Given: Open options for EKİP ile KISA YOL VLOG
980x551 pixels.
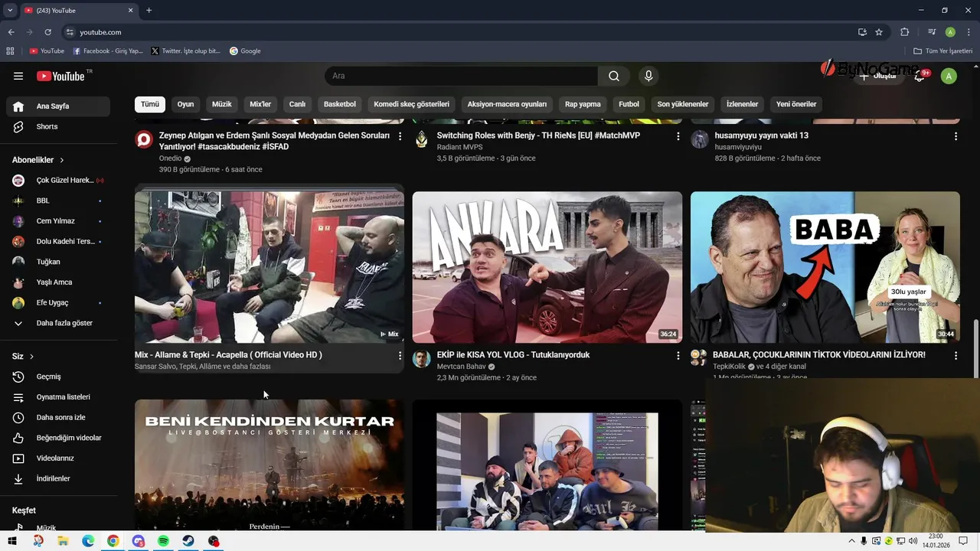Looking at the screenshot, I should pyautogui.click(x=678, y=356).
